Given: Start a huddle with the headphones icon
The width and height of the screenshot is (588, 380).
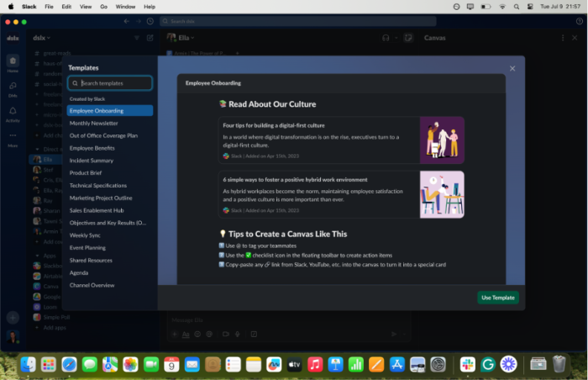Looking at the screenshot, I should click(386, 38).
